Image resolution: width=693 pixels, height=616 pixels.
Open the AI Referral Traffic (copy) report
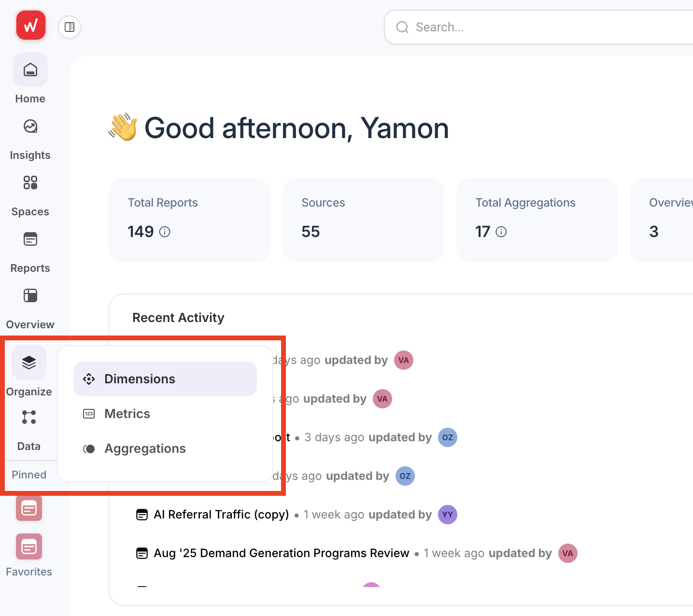(x=220, y=514)
